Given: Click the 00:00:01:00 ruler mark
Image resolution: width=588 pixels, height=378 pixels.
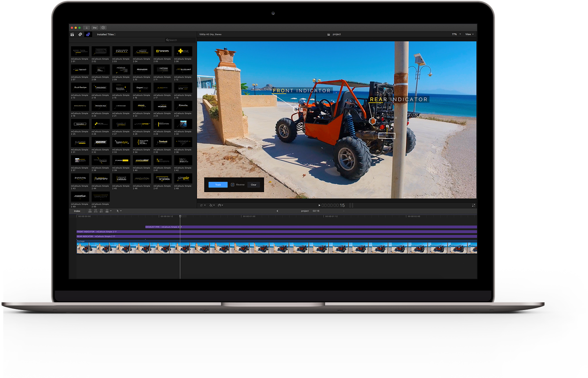Looking at the screenshot, I should coord(249,216).
